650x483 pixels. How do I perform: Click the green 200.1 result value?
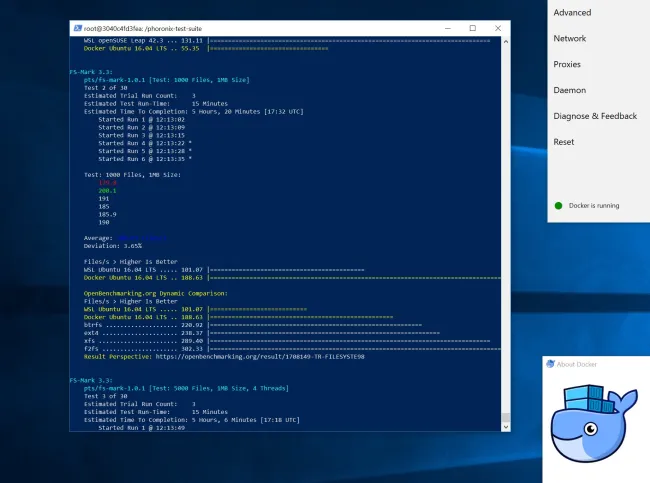tap(107, 191)
